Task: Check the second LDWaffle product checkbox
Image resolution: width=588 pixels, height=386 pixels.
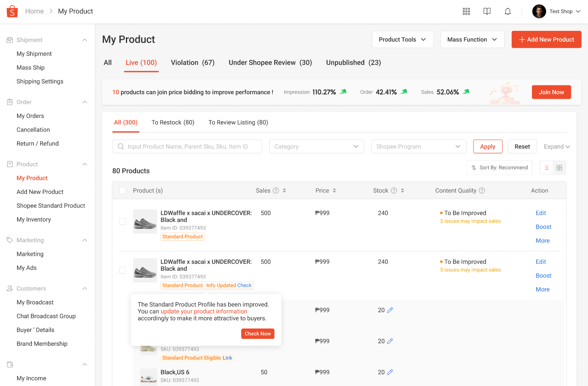Action: pyautogui.click(x=123, y=270)
